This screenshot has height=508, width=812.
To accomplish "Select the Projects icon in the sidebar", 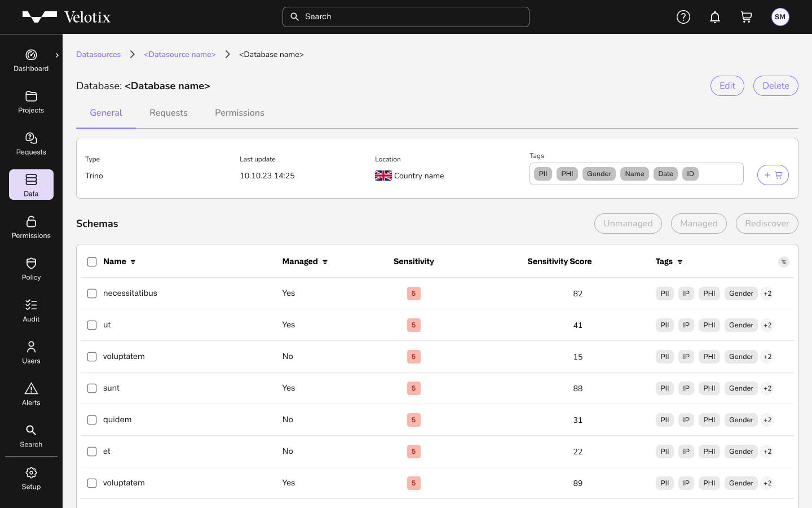I will (31, 102).
